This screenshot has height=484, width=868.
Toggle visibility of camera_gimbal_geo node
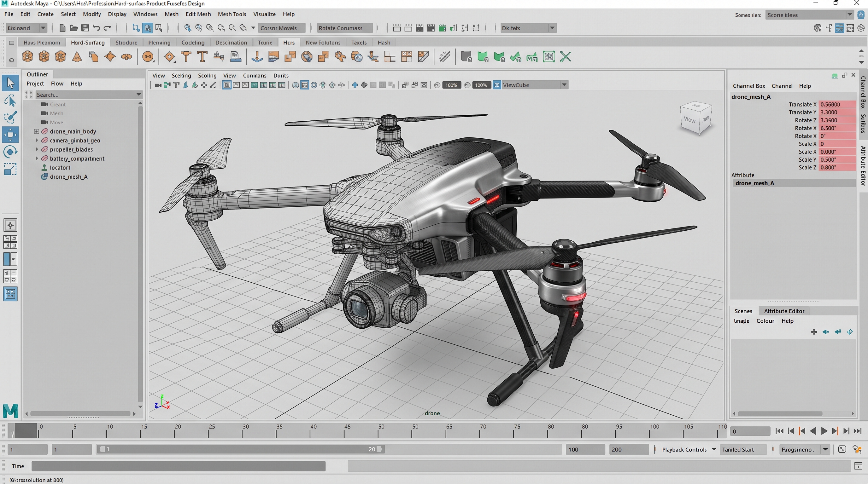(44, 140)
